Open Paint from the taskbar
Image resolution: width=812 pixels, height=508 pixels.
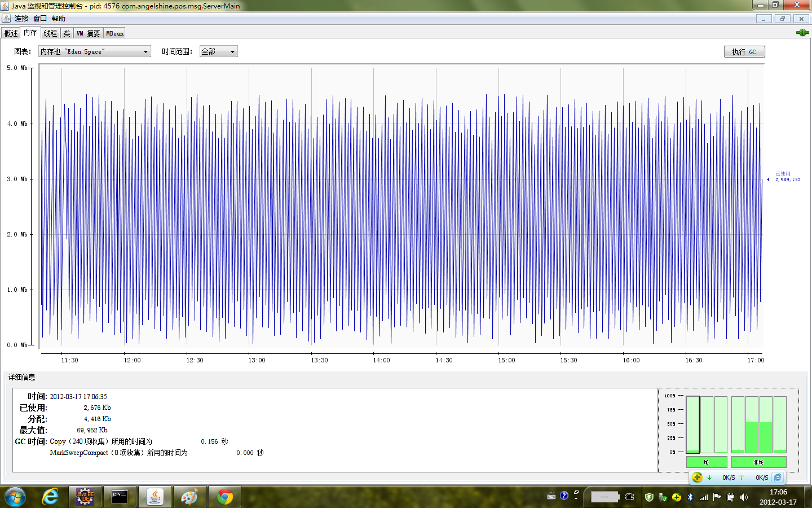(x=189, y=497)
